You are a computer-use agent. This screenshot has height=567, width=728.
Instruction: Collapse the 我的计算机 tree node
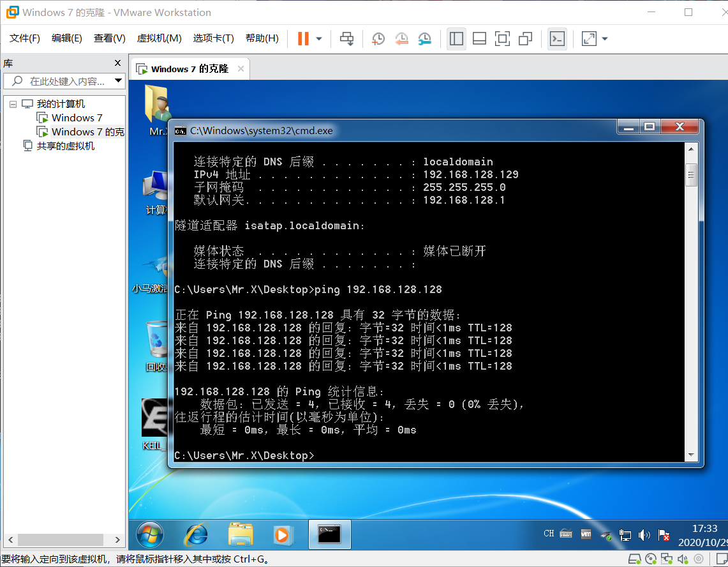click(13, 104)
